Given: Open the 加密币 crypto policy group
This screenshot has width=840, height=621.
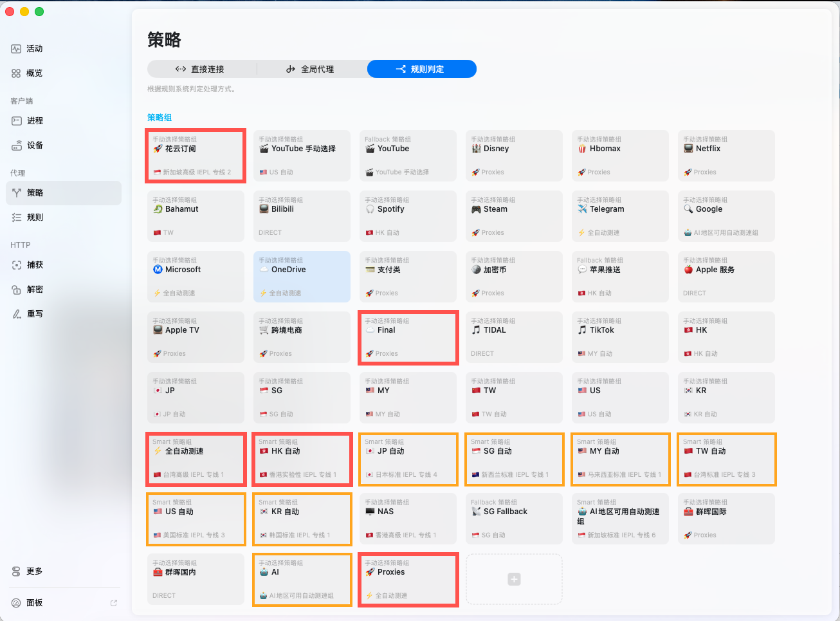Looking at the screenshot, I should click(514, 277).
